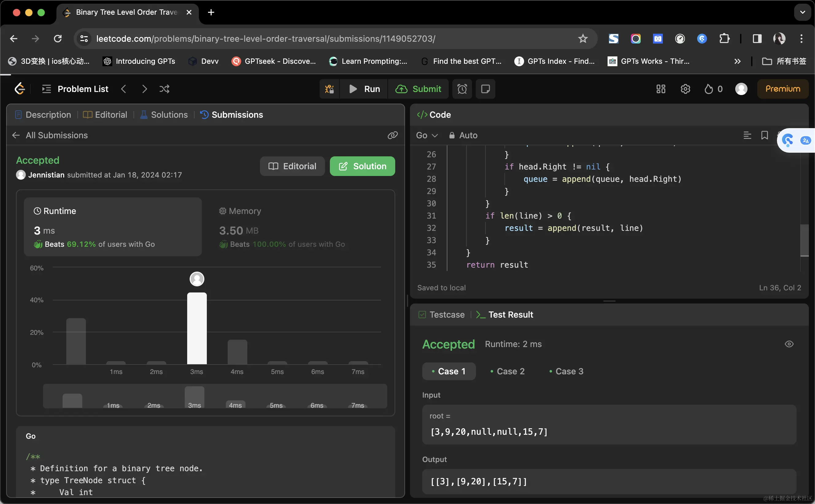This screenshot has width=815, height=504.
Task: Select Case 3 test case
Action: (566, 371)
